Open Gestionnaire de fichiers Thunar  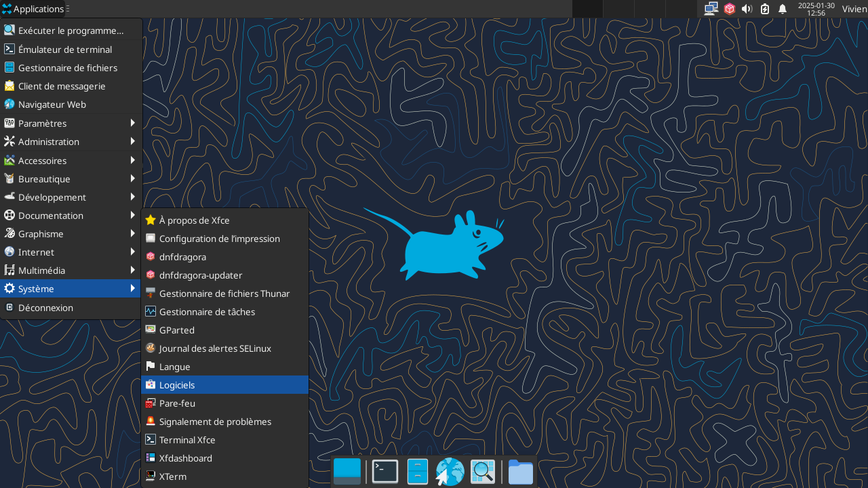tap(224, 293)
